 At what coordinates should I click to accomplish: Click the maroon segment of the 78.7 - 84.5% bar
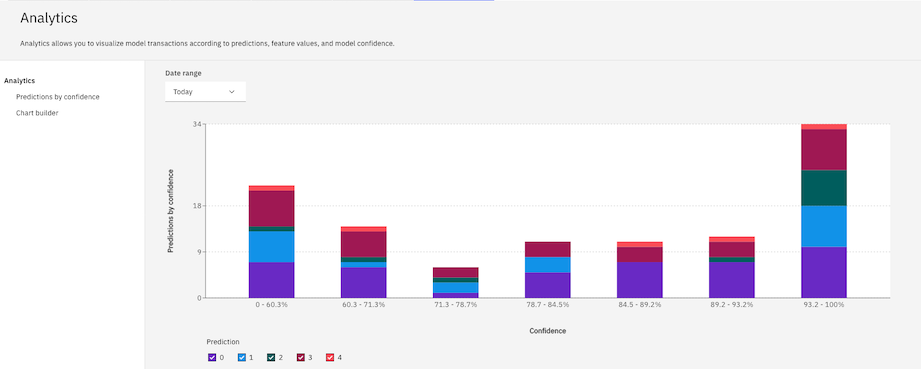[x=547, y=250]
